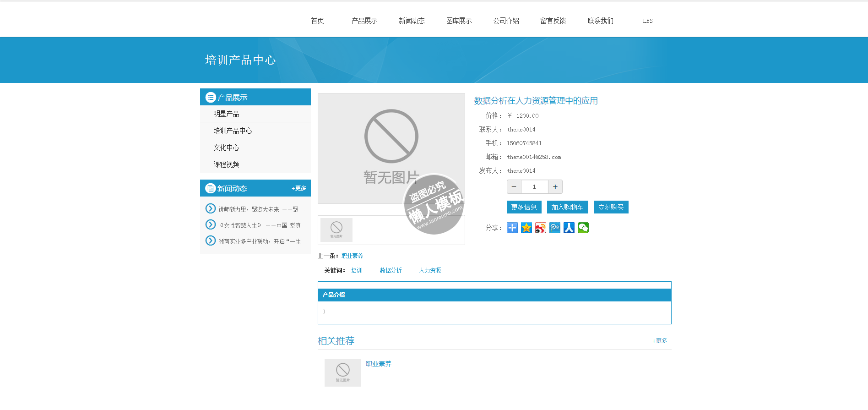Open more share options plus icon
The height and width of the screenshot is (410, 868).
[x=512, y=228]
